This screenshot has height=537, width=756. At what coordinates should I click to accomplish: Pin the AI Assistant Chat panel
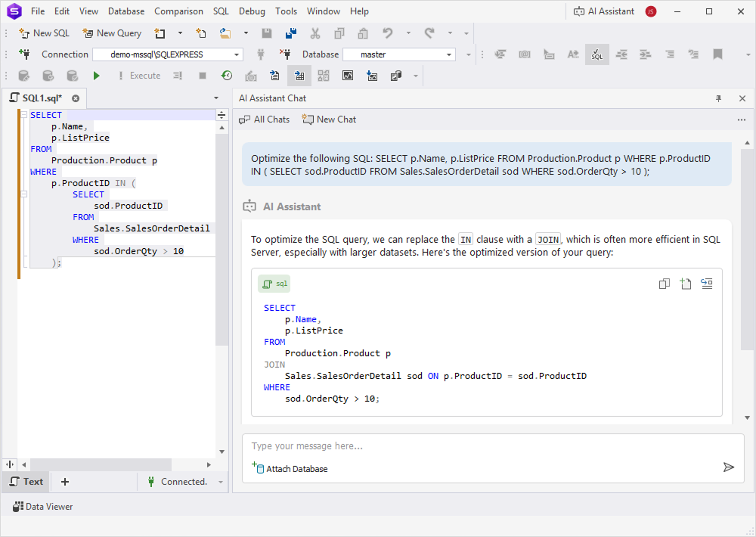pyautogui.click(x=718, y=98)
